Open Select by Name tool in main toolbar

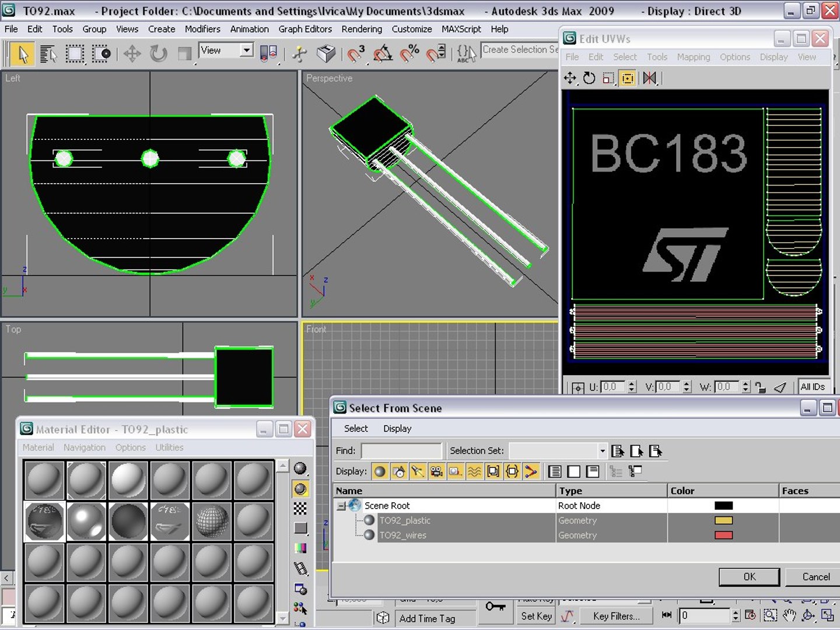pyautogui.click(x=48, y=54)
